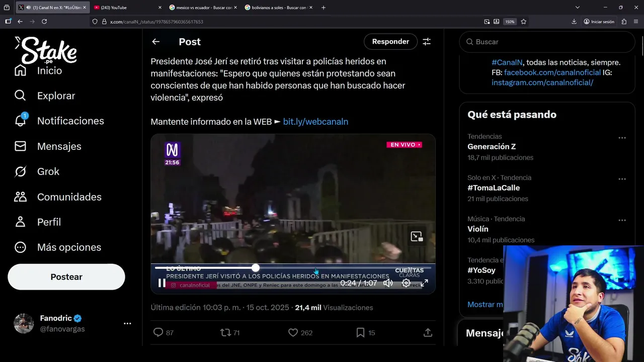
Task: Open a new browser tab
Action: [324, 8]
